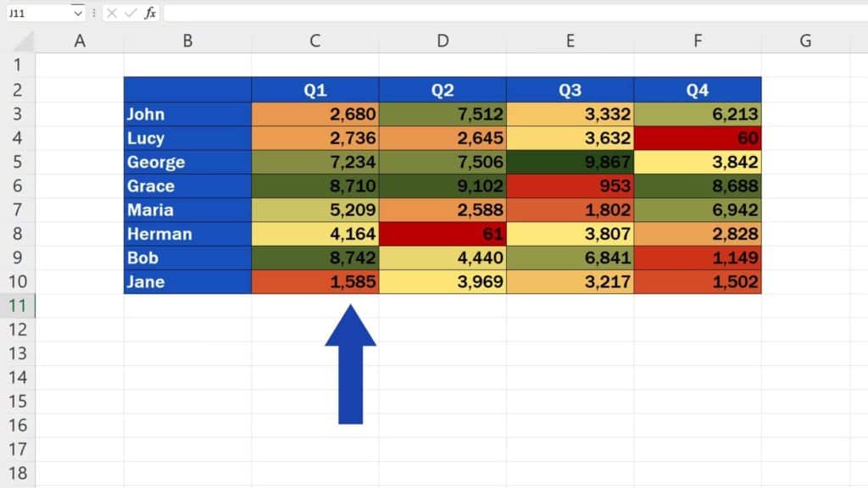Select column C header
Image resolution: width=868 pixels, height=488 pixels.
[x=314, y=41]
